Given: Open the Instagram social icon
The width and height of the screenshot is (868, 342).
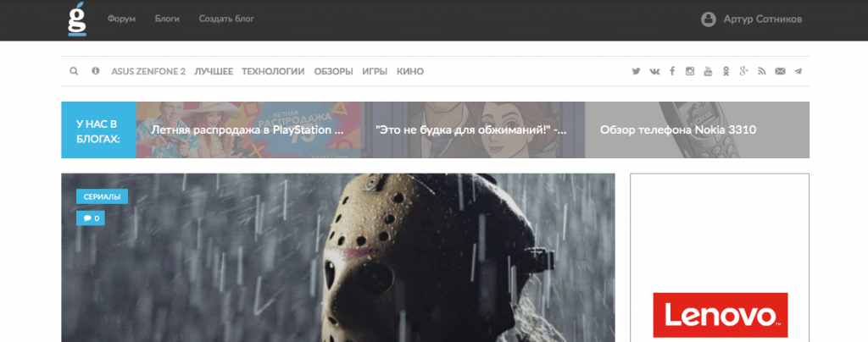Looking at the screenshot, I should click(x=690, y=71).
